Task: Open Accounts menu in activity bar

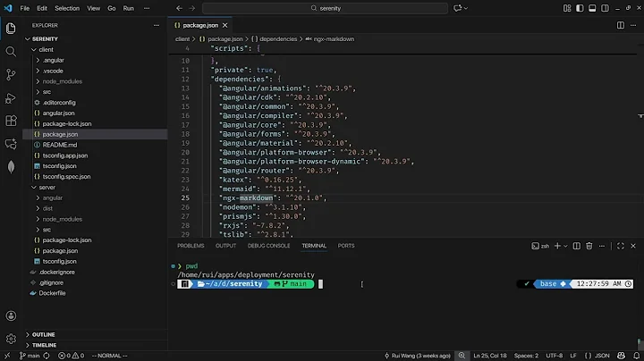Action: click(x=11, y=315)
